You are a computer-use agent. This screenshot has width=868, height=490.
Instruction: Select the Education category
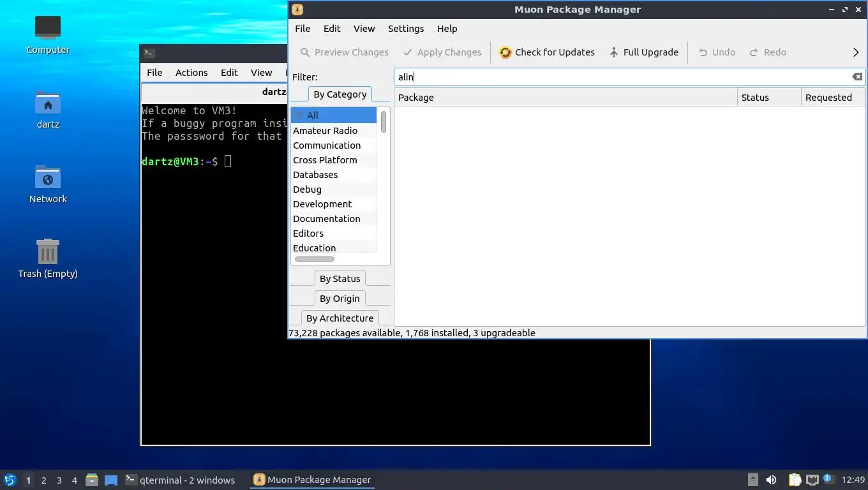(x=334, y=248)
